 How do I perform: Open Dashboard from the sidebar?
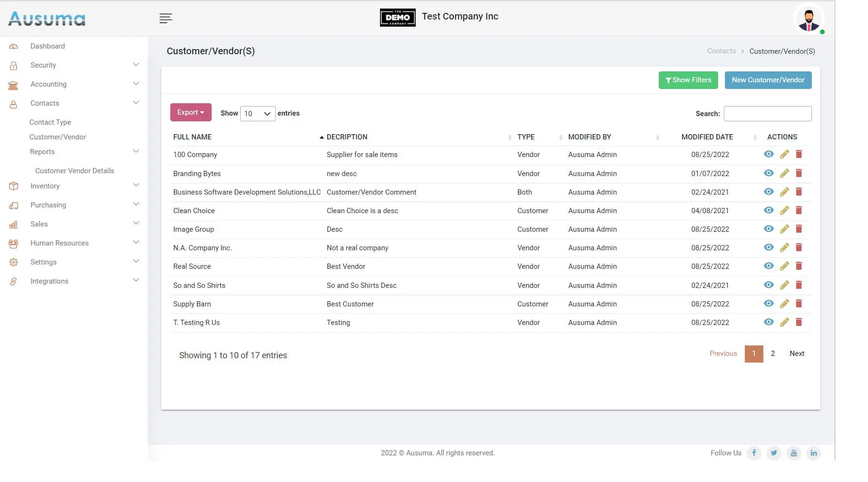point(48,46)
